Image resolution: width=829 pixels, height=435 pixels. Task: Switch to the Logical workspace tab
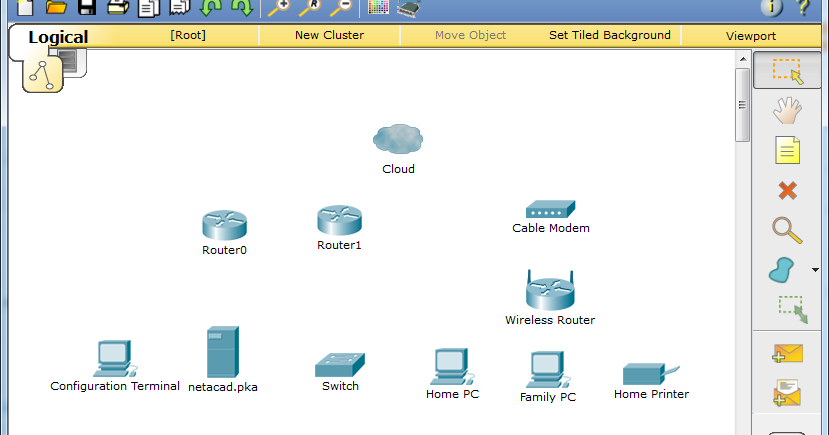[x=58, y=37]
